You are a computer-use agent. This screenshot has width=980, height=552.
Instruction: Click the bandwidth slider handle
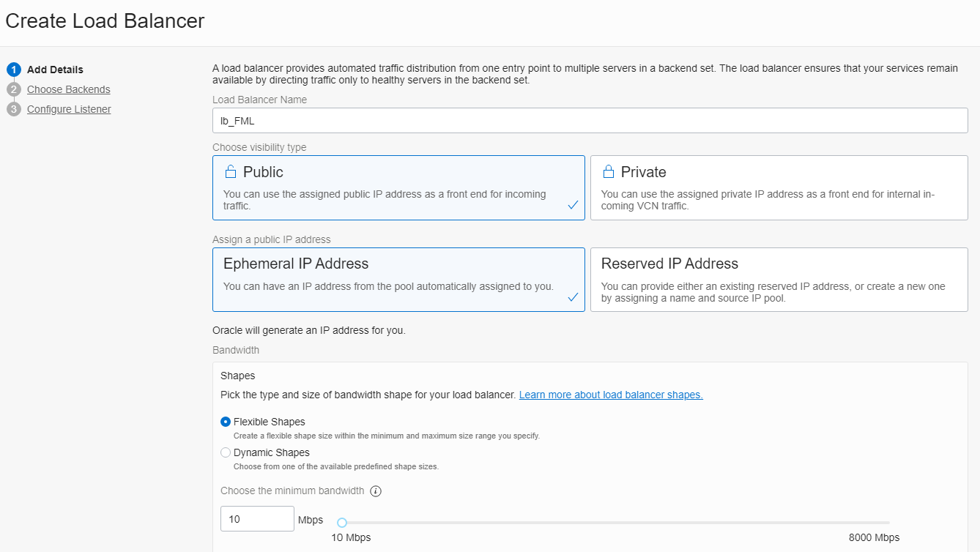(x=341, y=521)
